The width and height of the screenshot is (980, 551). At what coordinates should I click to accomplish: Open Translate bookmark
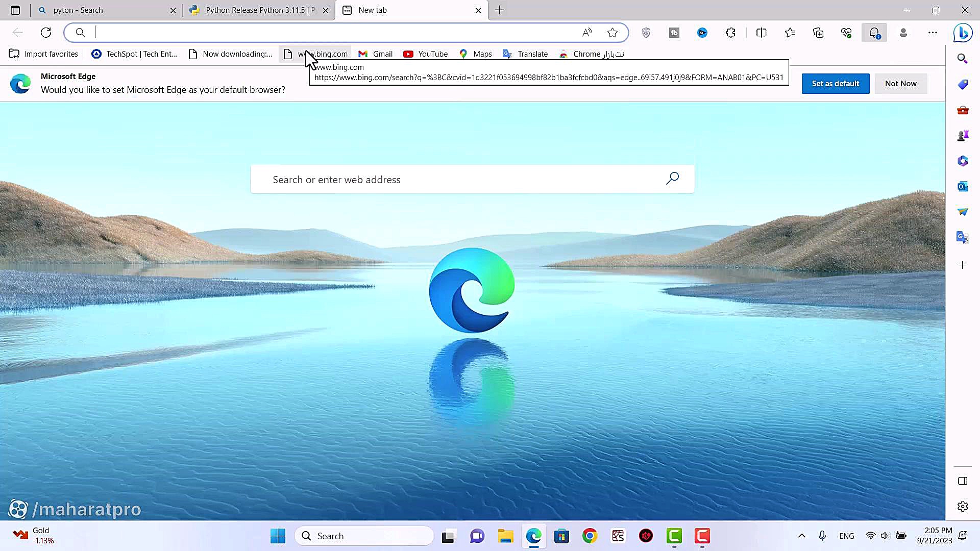(x=525, y=54)
